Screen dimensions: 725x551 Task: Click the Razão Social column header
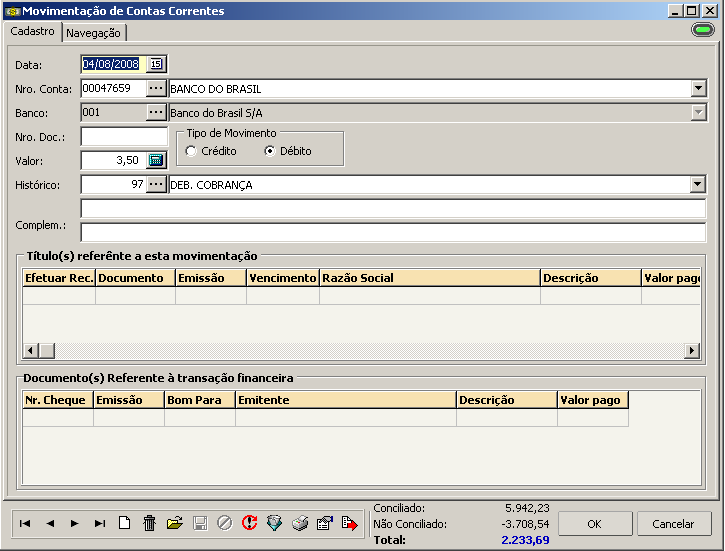(x=430, y=278)
